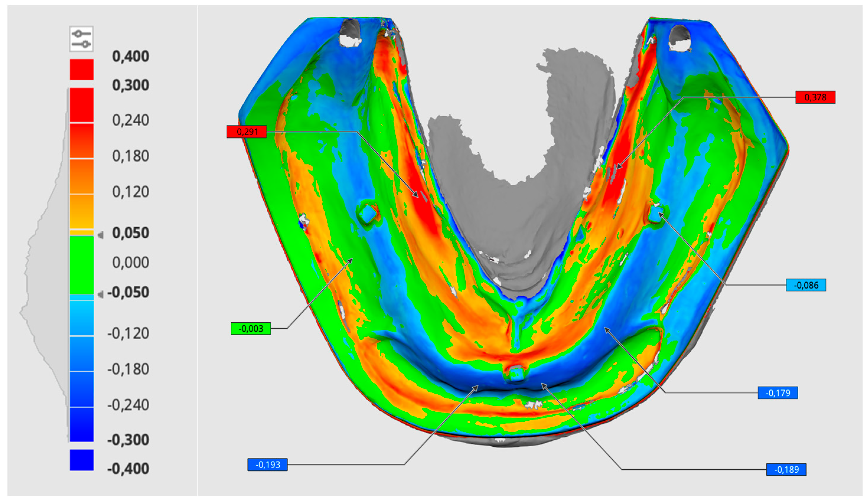Image resolution: width=868 pixels, height=503 pixels.
Task: Click the 0,400 maximum scale value
Action: (130, 56)
